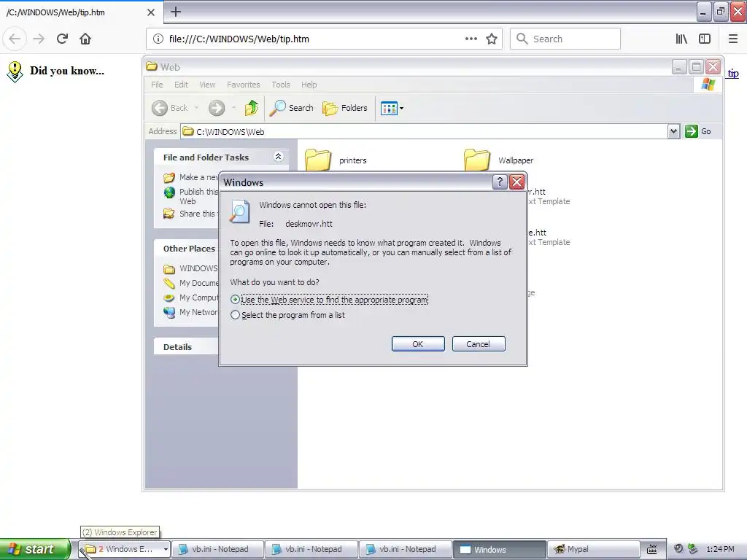The height and width of the screenshot is (560, 747).
Task: Expand Windows Explorer taskbar group arrow
Action: pyautogui.click(x=166, y=549)
